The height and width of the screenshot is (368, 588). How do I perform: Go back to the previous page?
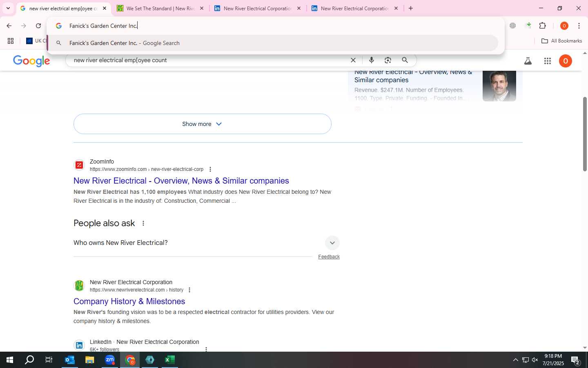(9, 26)
